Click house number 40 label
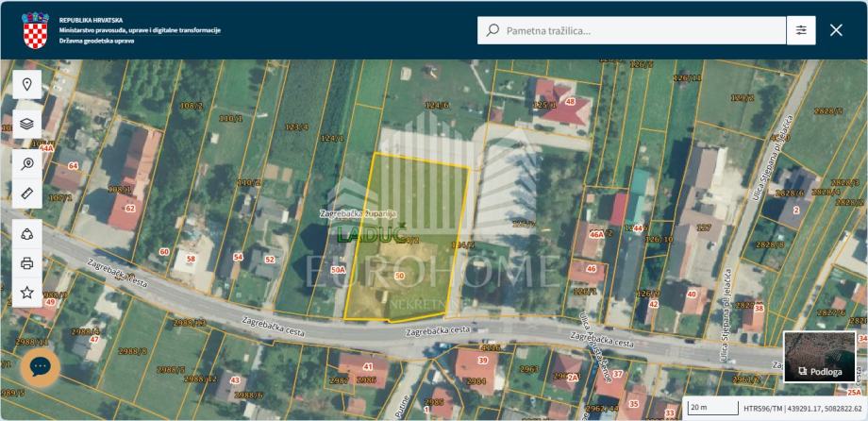Screen dimensions: 868x421 point(691,295)
